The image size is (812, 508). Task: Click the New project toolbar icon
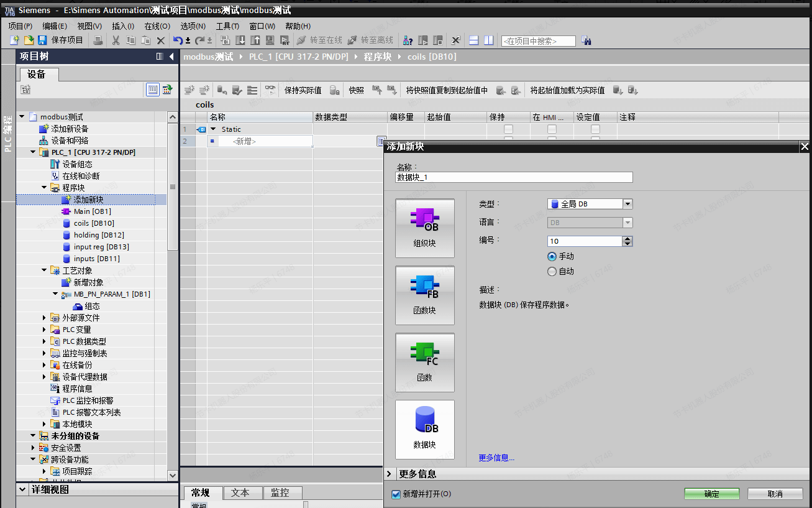click(14, 40)
